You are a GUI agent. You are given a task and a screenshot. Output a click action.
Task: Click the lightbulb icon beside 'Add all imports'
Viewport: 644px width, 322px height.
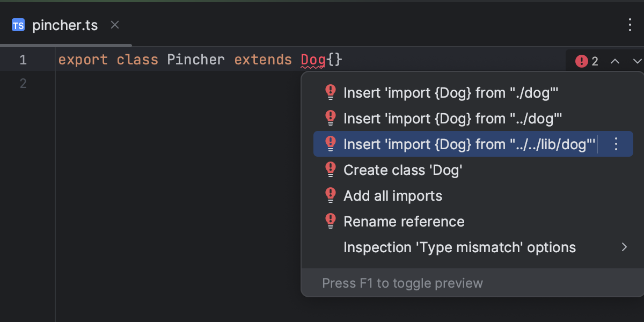330,195
